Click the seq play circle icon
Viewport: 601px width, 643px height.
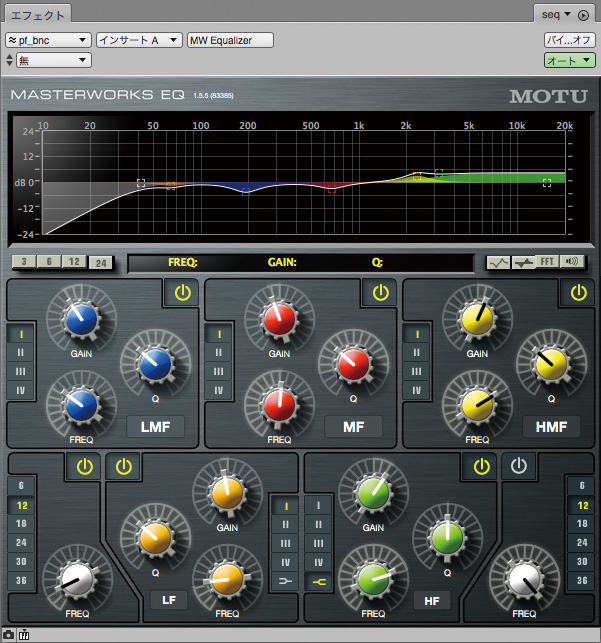(x=583, y=16)
